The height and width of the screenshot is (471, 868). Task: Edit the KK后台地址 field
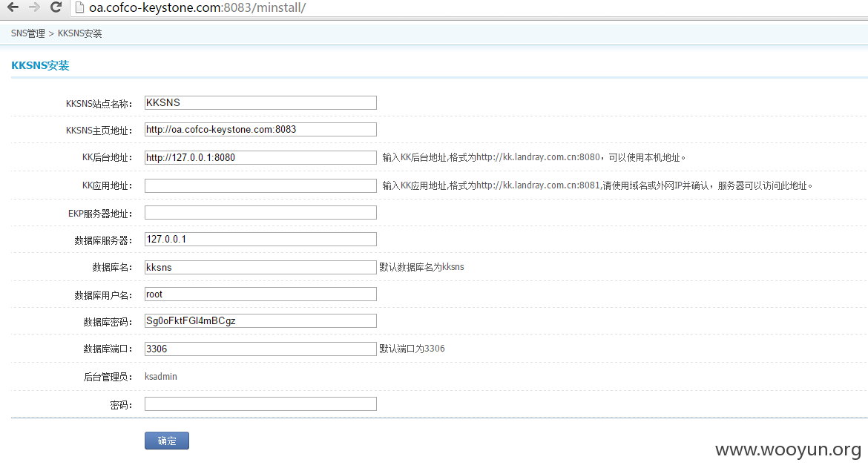[260, 158]
